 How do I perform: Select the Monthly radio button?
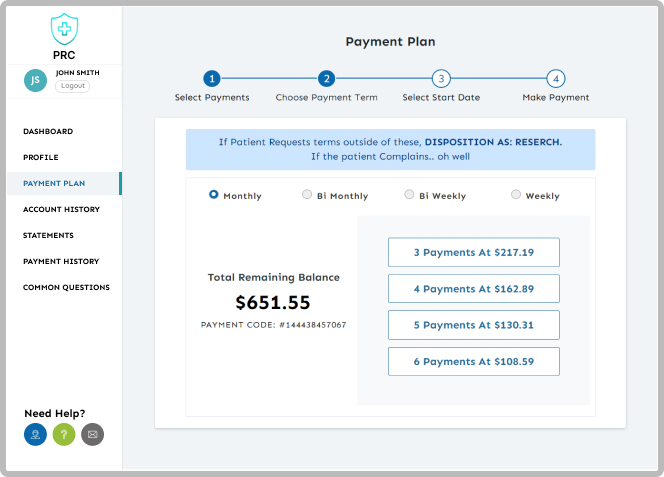[214, 195]
